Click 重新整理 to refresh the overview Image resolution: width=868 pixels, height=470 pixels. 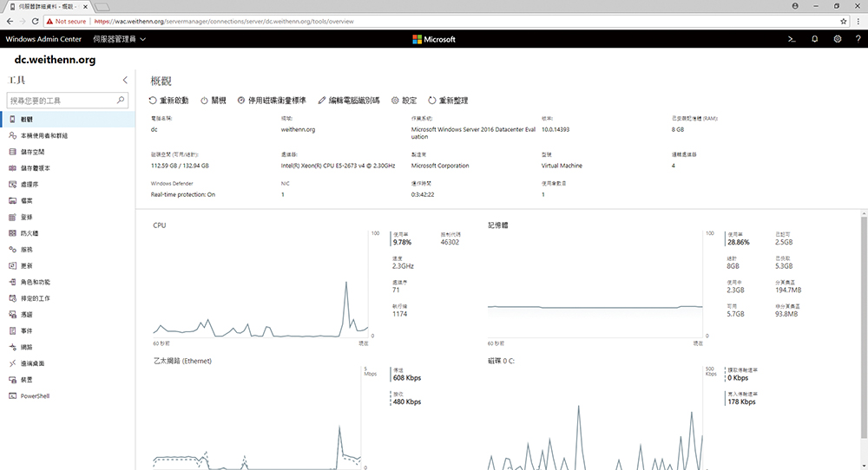(448, 101)
